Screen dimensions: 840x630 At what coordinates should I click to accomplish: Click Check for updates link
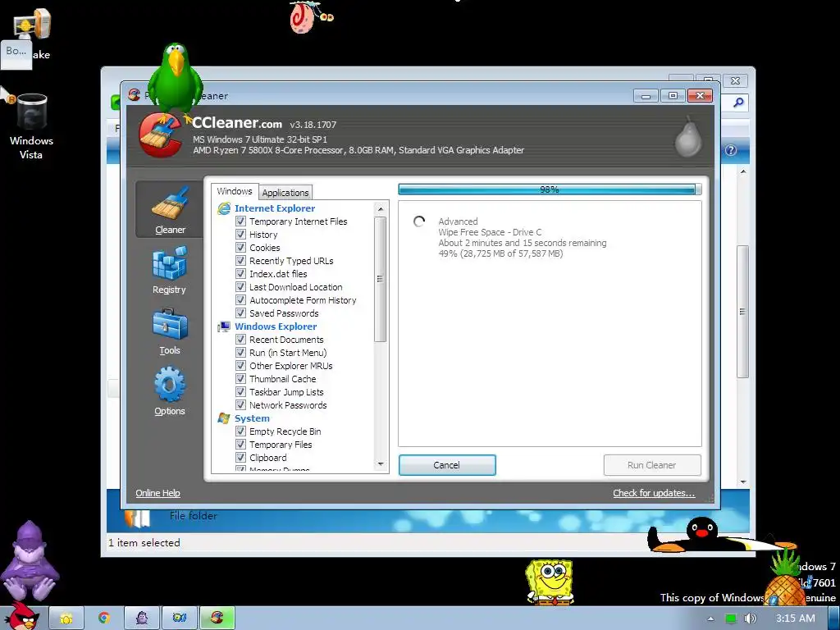pos(654,493)
